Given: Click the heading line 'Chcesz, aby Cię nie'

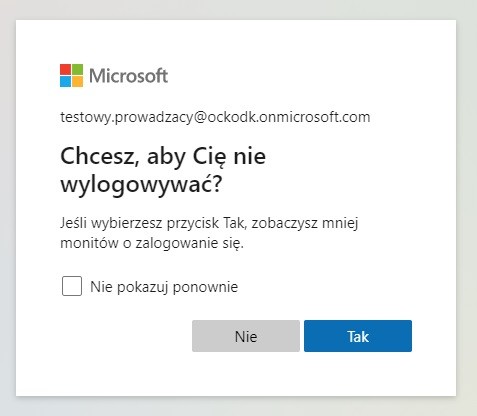Looking at the screenshot, I should [x=163, y=156].
